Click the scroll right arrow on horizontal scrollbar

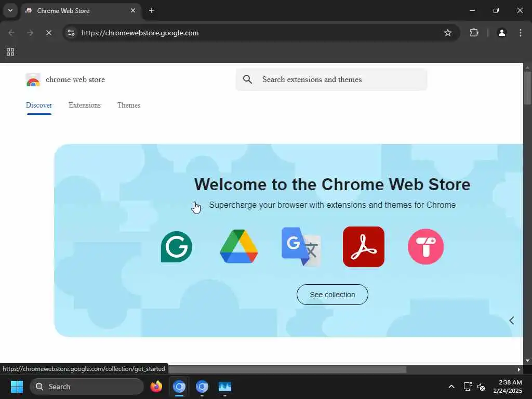point(518,369)
